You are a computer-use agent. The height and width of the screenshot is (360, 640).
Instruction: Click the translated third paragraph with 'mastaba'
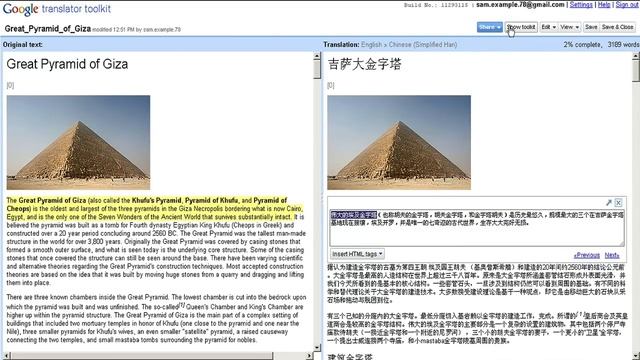click(x=477, y=329)
